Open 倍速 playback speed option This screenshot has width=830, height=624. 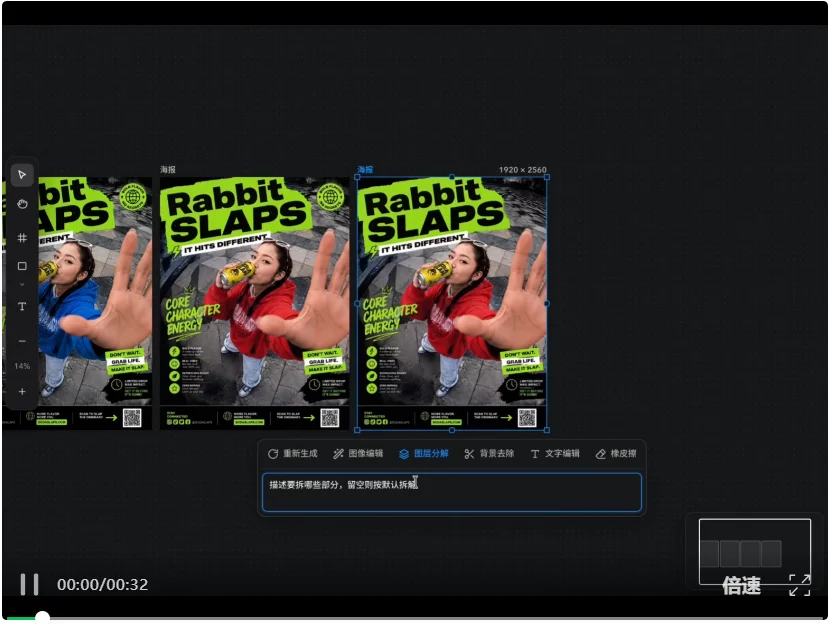[741, 586]
